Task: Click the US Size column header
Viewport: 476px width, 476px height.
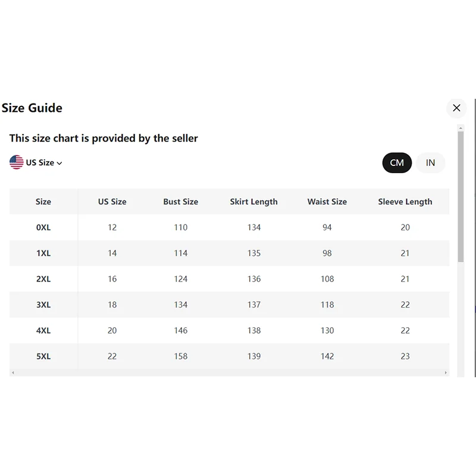Action: [112, 202]
